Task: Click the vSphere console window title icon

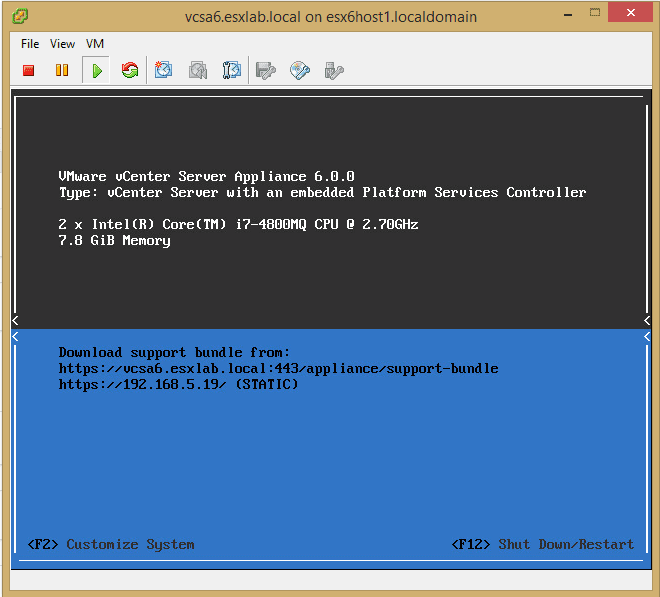Action: click(20, 16)
